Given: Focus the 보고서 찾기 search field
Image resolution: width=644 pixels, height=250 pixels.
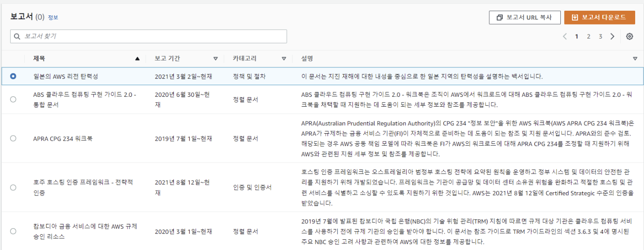Looking at the screenshot, I should click(149, 36).
